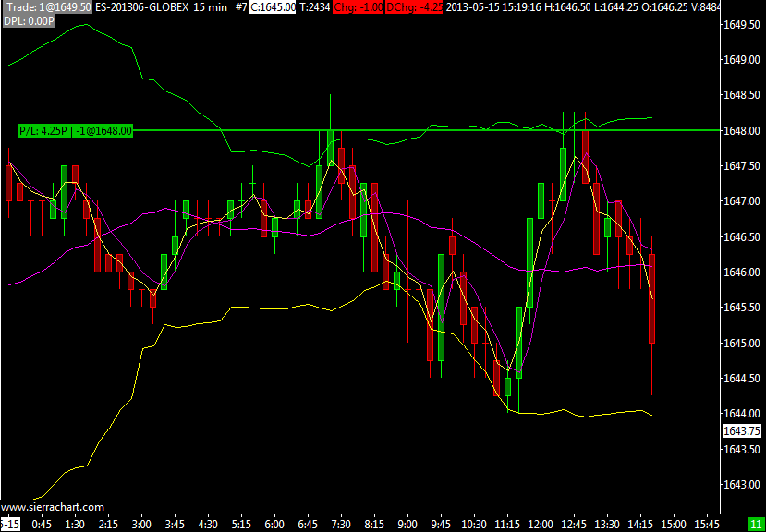The height and width of the screenshot is (532, 766).
Task: Click the Trade: 1@1649.50 header label
Action: tap(47, 7)
